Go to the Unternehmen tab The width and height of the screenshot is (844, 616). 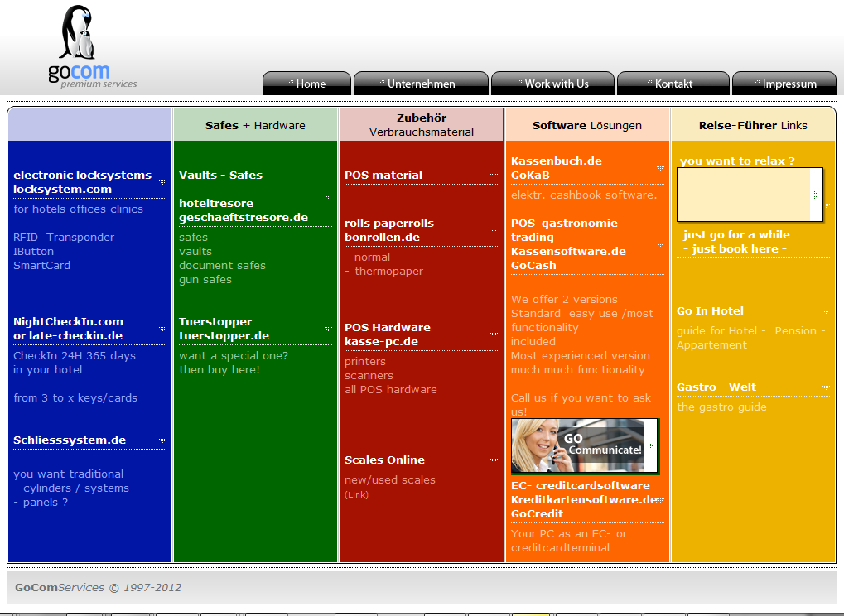(x=421, y=84)
